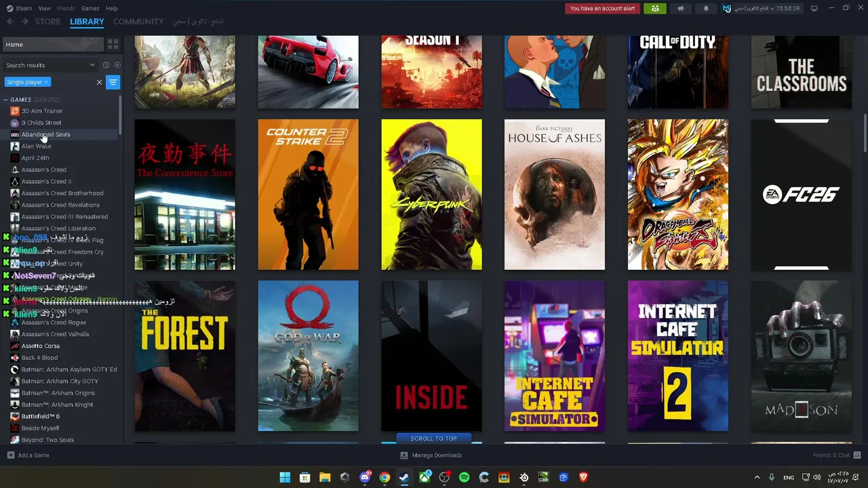Screen dimensions: 868x488
Task: Remove the Single player filter tag
Action: [x=46, y=82]
